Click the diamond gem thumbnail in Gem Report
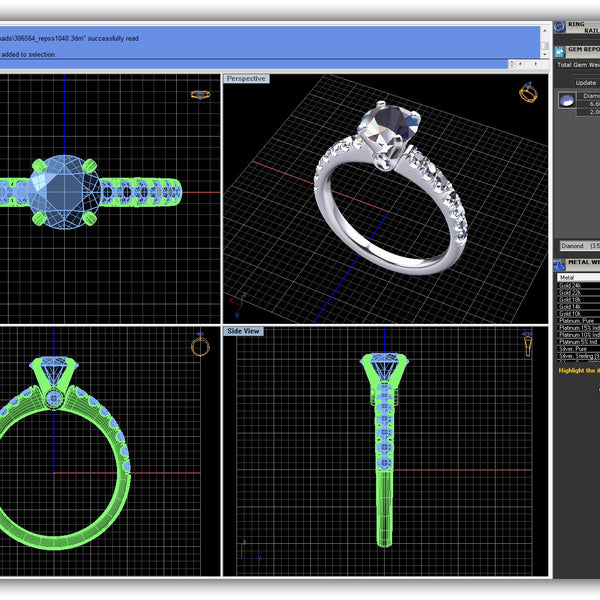Screen dimensions: 600x600 (x=567, y=100)
